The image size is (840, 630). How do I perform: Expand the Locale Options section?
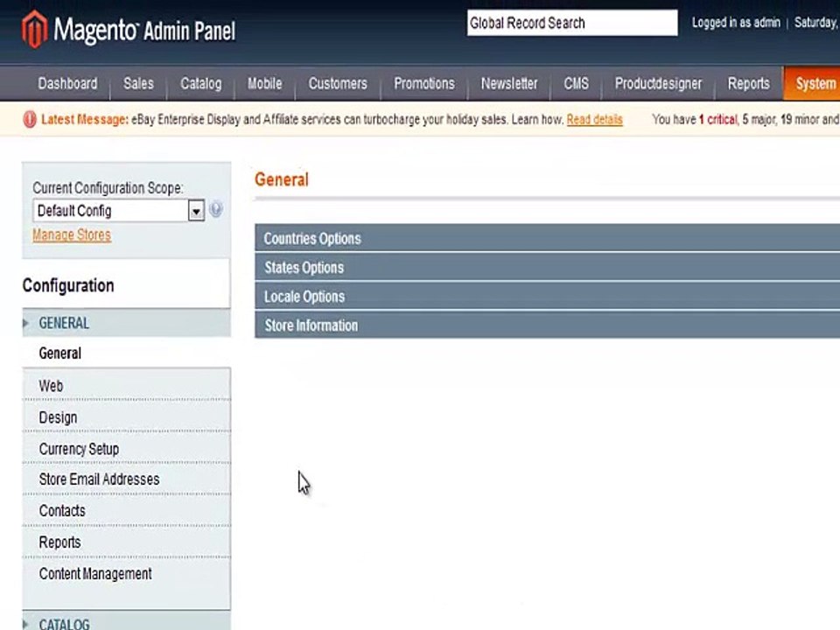pos(547,297)
